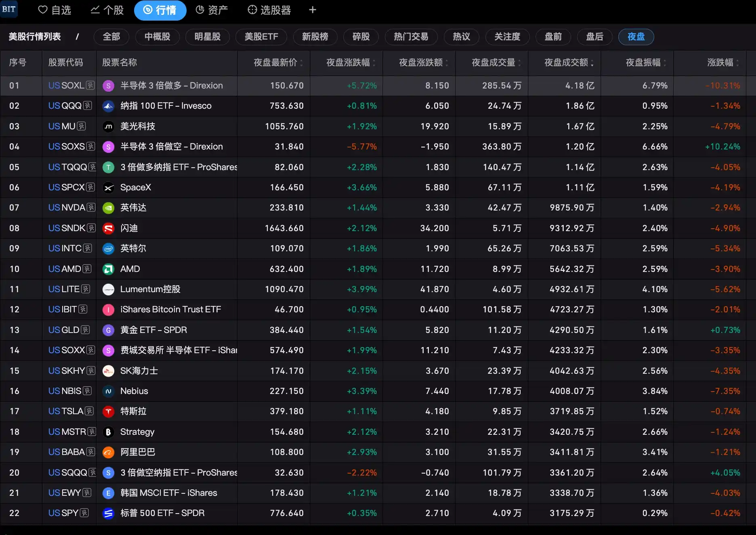Click the BIT app logo icon
Screen dimensions: 756x535
(x=8, y=9)
